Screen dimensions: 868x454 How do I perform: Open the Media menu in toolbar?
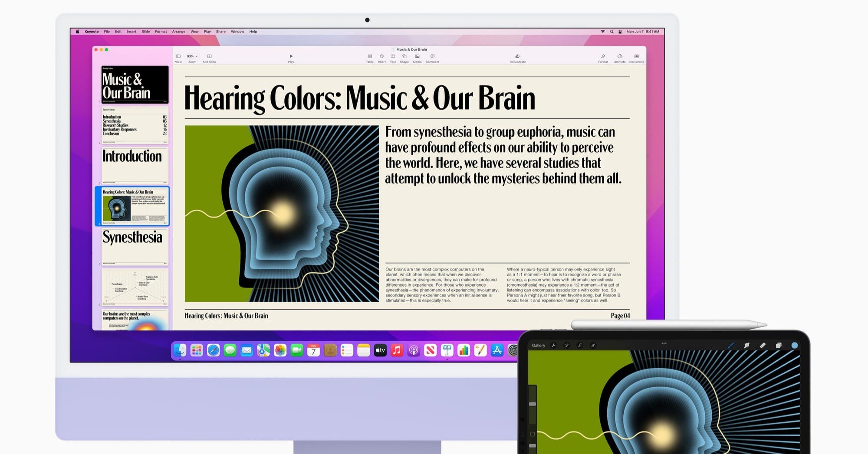click(x=417, y=58)
